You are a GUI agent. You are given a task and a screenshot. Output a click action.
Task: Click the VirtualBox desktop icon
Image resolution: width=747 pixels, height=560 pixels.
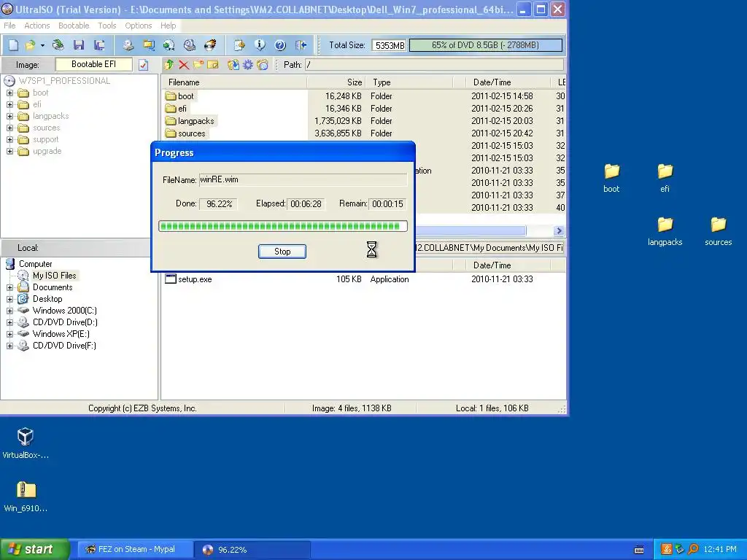(x=26, y=444)
